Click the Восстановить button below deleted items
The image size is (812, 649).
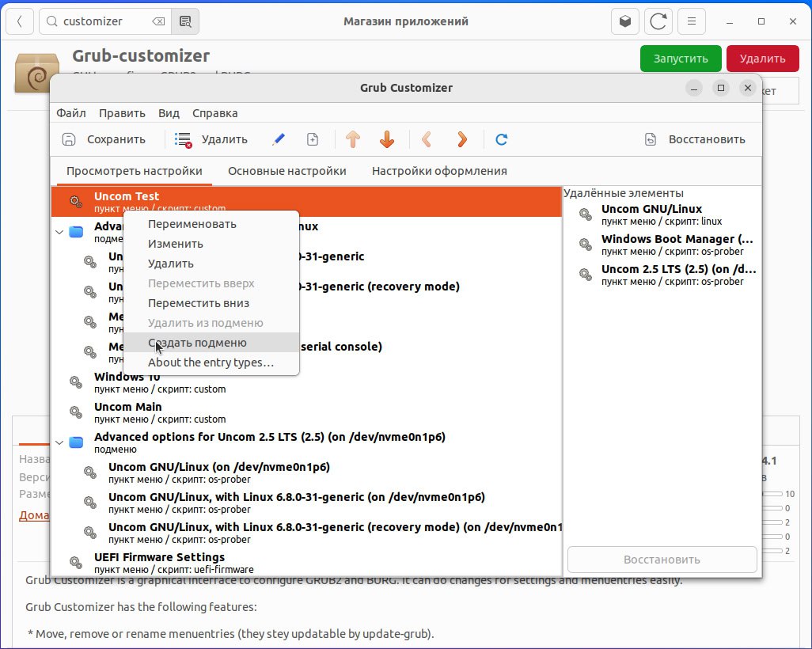click(662, 560)
